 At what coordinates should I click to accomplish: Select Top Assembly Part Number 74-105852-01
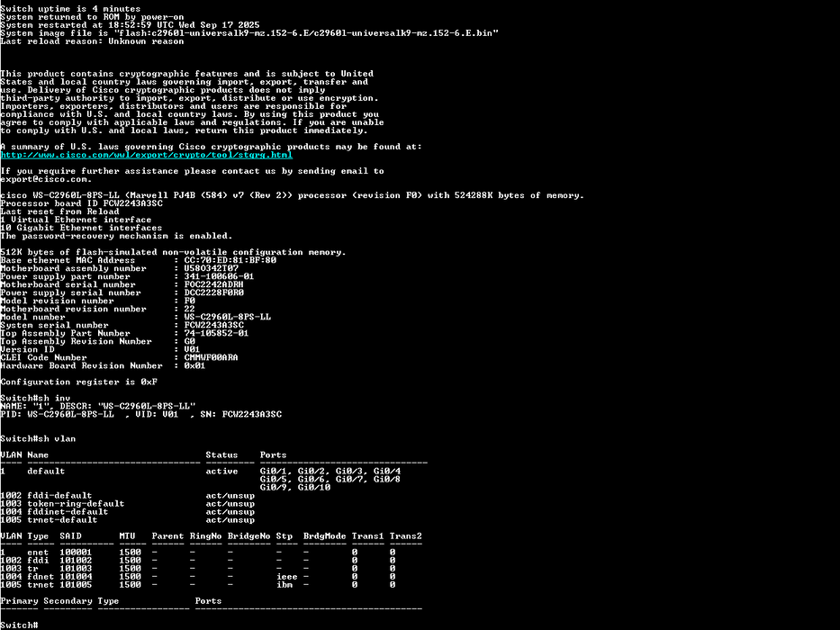[x=216, y=333]
